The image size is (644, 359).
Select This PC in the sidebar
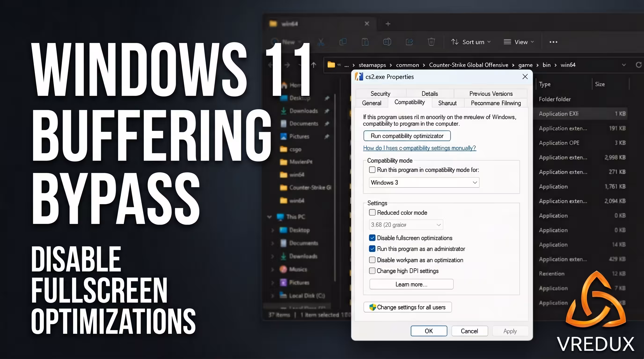(x=295, y=217)
